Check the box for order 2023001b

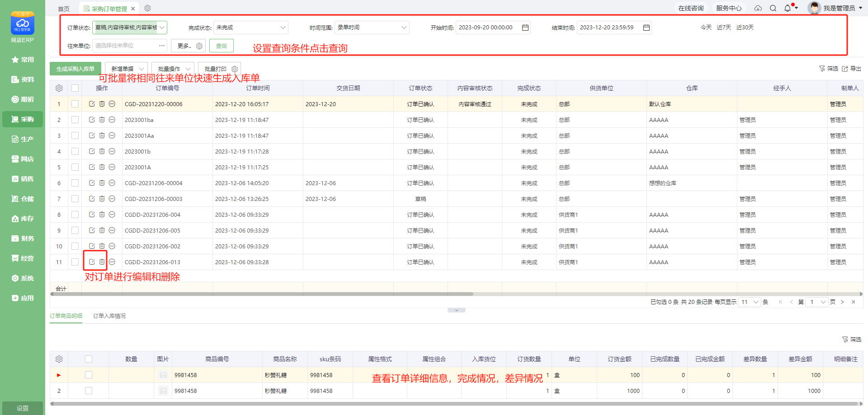[x=75, y=151]
